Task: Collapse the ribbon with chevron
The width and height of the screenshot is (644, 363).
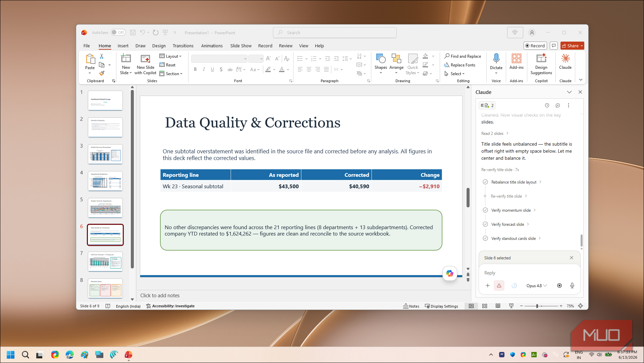Action: (581, 80)
